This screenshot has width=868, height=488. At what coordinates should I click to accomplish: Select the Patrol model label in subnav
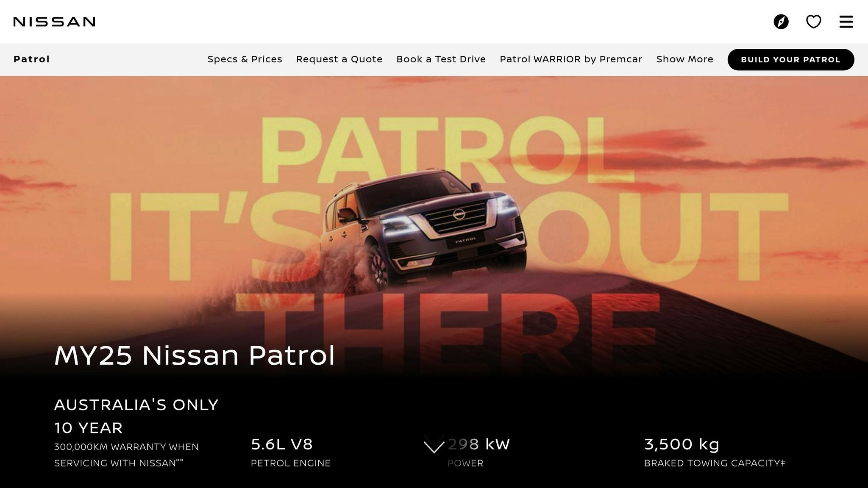(32, 59)
